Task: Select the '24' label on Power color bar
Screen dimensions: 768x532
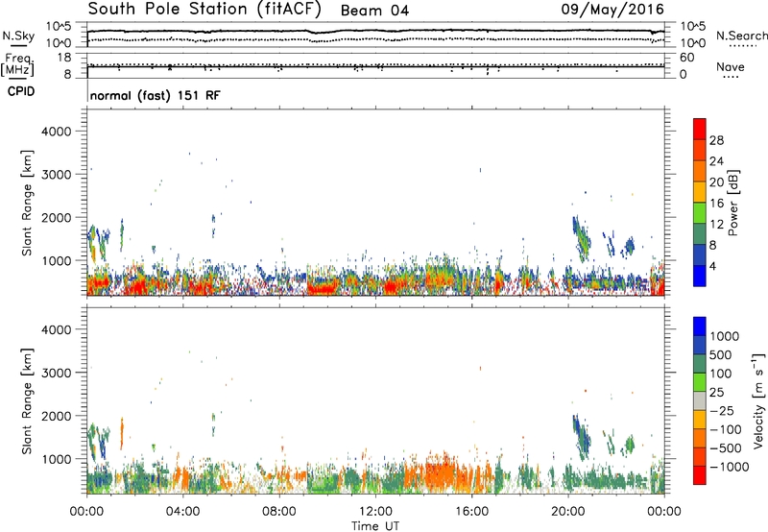Action: point(716,161)
